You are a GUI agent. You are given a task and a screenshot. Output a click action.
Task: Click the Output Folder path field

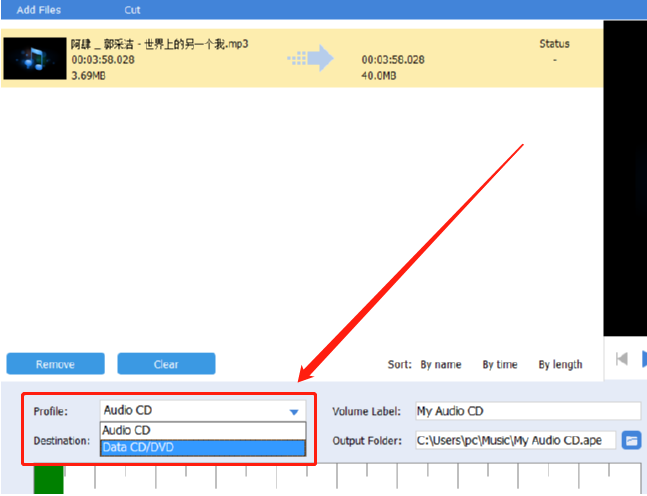click(x=515, y=440)
